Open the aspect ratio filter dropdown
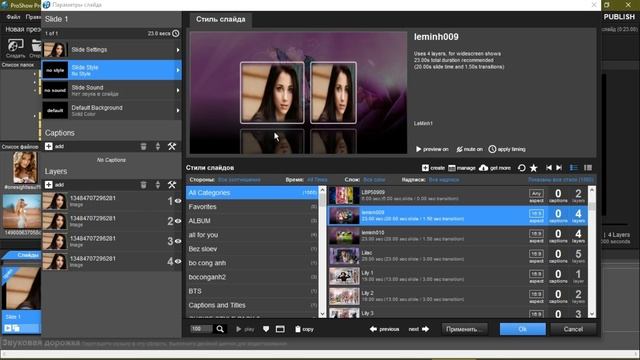 click(239, 180)
